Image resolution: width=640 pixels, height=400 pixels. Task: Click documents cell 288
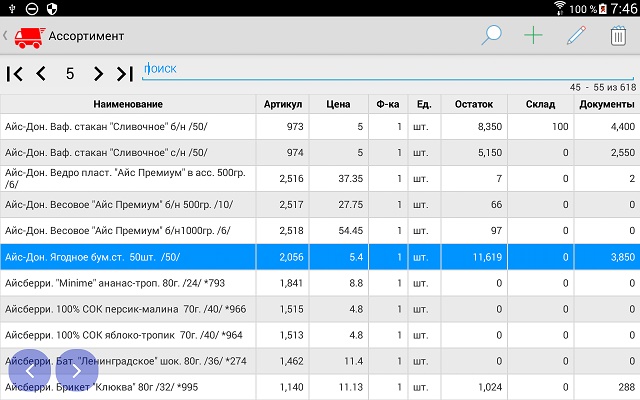607,387
